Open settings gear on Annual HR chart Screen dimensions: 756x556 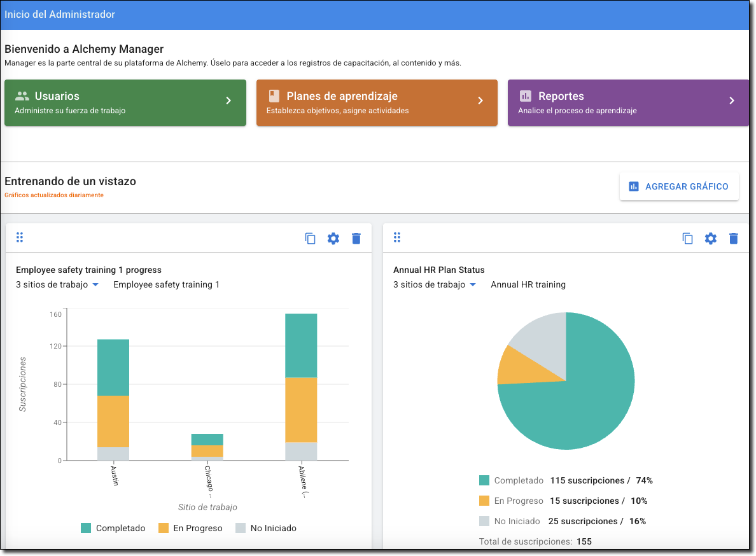pos(711,239)
